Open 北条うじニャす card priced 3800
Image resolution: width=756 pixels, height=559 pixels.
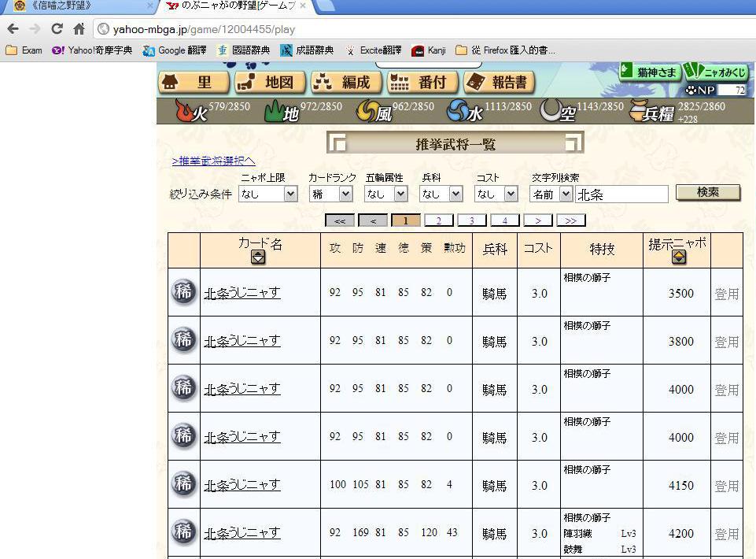[x=242, y=341]
